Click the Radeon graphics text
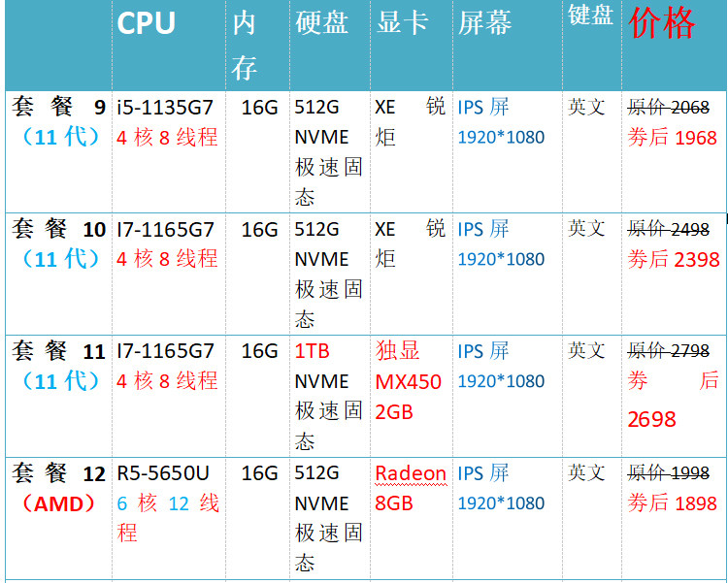Image resolution: width=728 pixels, height=583 pixels. (x=411, y=473)
